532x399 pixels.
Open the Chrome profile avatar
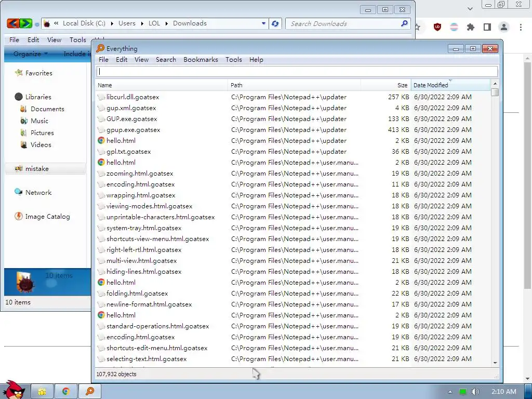pyautogui.click(x=504, y=27)
